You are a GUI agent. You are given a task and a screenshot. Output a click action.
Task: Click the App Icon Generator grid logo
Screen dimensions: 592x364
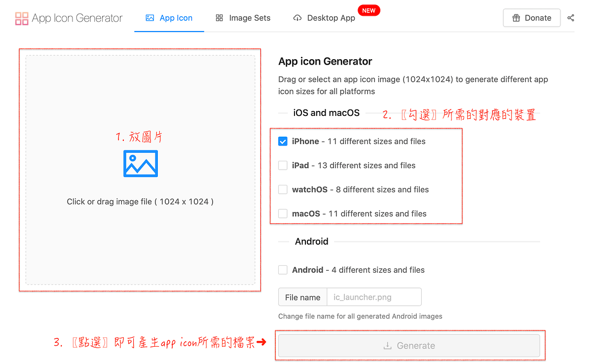(22, 18)
